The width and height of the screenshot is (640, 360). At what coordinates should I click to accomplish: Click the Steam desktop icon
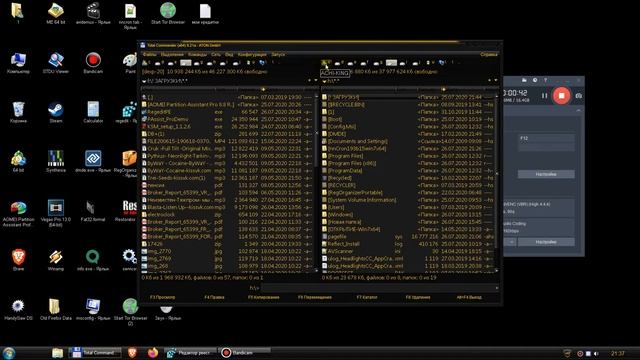(x=56, y=113)
